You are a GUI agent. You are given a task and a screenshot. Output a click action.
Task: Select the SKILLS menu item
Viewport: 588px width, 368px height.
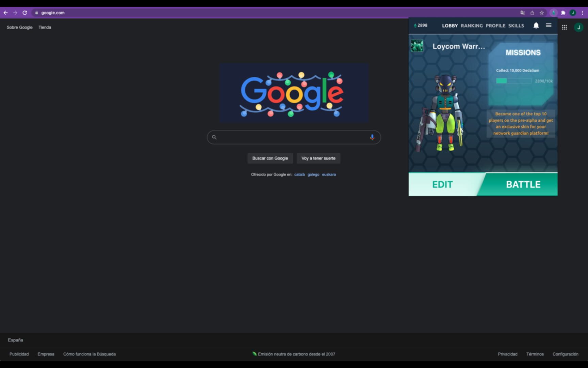tap(516, 26)
